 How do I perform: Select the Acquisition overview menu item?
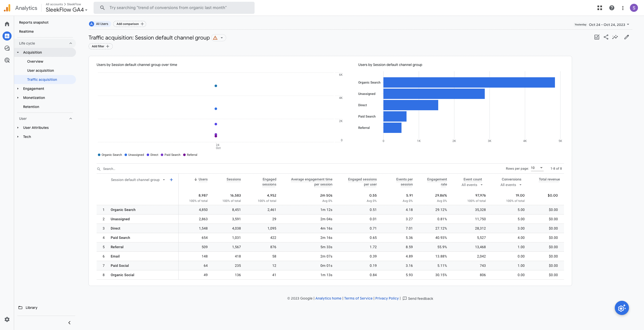click(x=35, y=61)
